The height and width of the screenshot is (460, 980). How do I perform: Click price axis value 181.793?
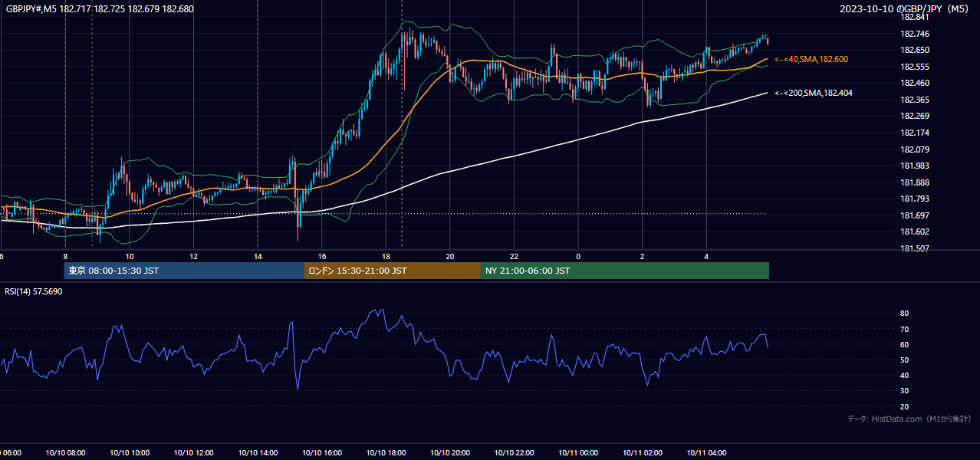[914, 199]
